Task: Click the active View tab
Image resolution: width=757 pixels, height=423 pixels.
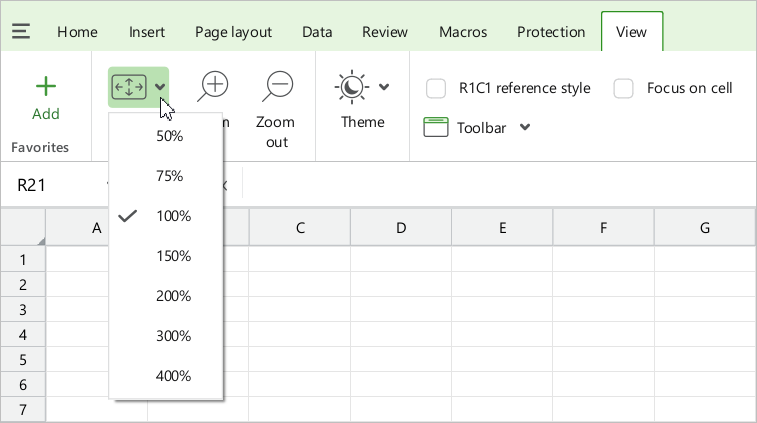Action: (631, 32)
